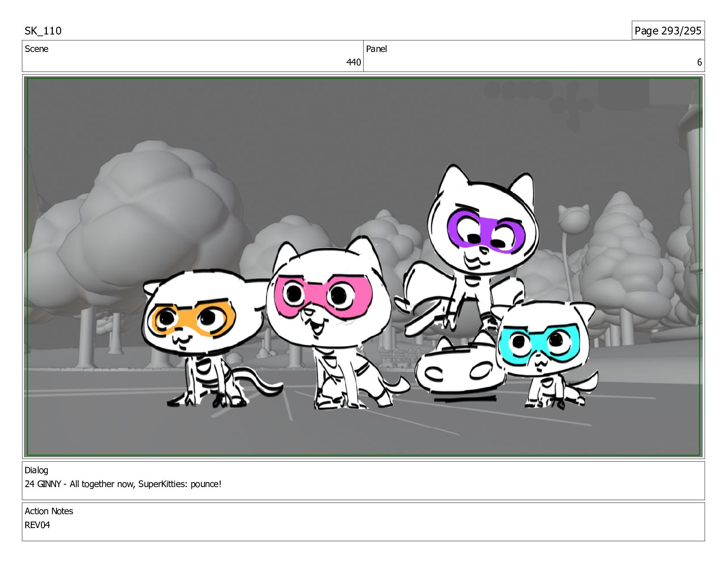Click the Page 293/295 indicator
Viewport: 728px width, 563px height.
click(667, 30)
